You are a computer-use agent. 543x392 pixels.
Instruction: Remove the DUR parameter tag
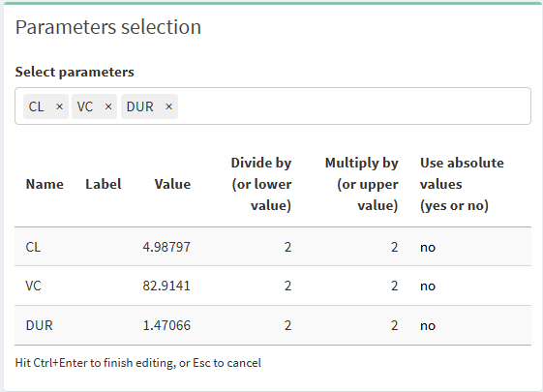168,106
